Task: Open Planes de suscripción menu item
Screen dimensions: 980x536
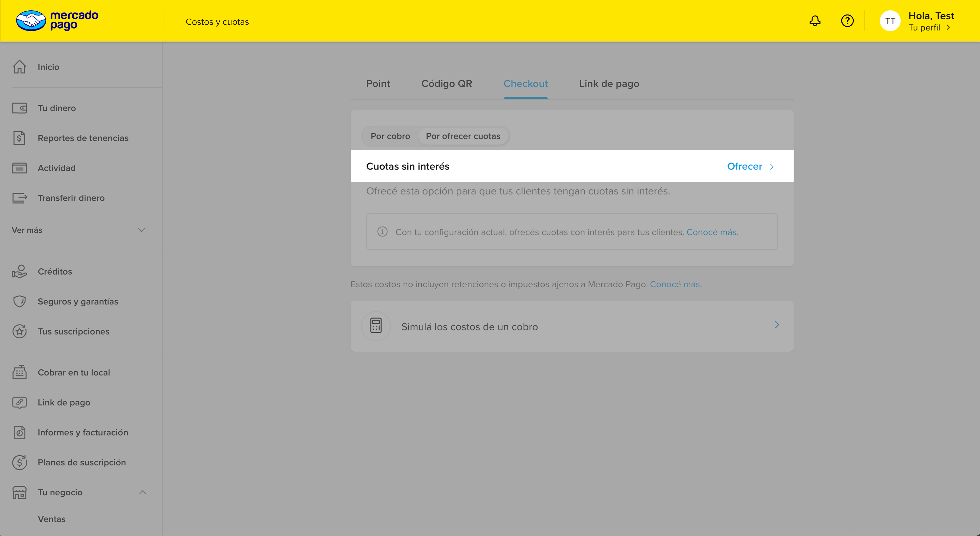Action: (82, 463)
